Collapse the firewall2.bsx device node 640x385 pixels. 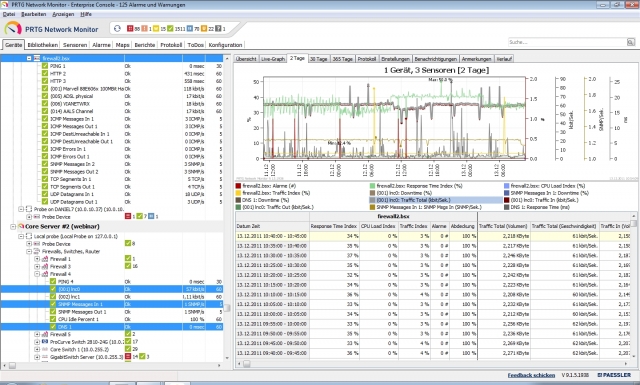coord(29,58)
